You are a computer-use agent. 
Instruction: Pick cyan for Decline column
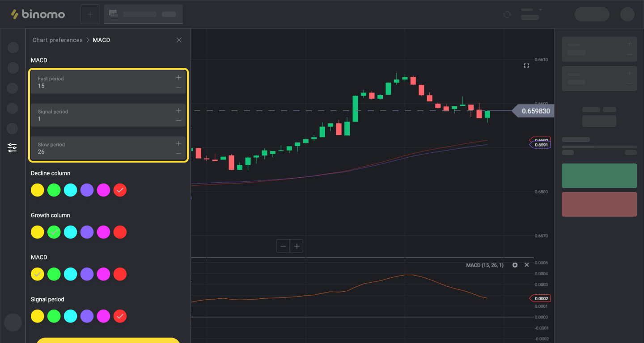point(71,190)
